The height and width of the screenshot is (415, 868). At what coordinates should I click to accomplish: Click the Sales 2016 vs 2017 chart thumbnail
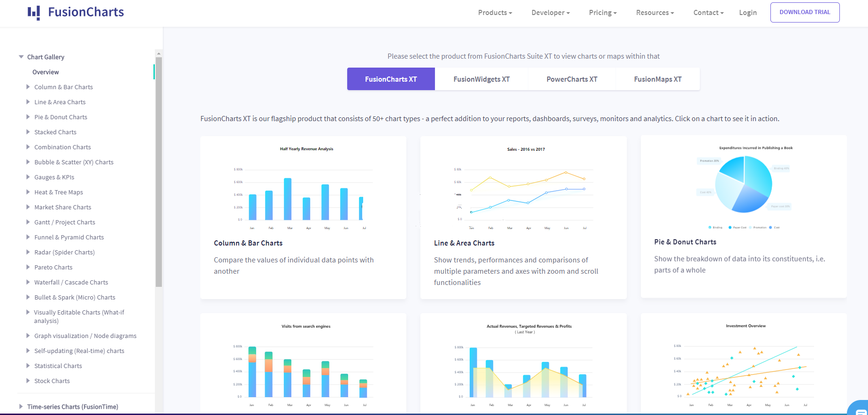pos(524,188)
